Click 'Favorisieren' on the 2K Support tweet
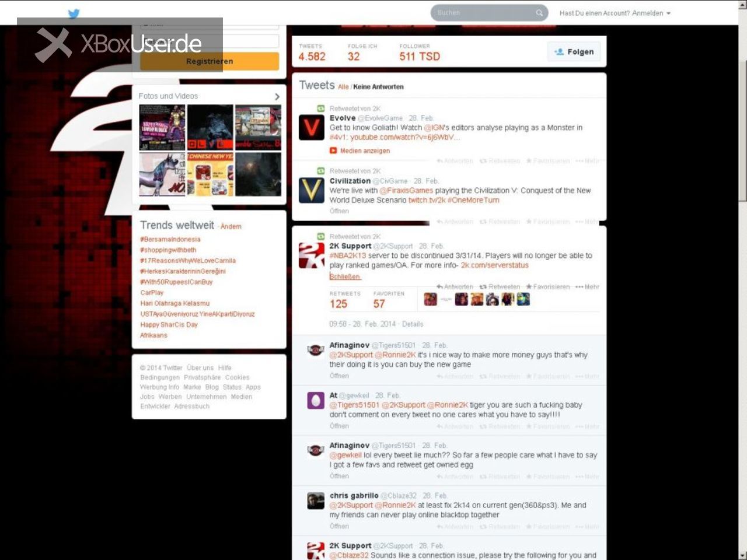 (547, 287)
